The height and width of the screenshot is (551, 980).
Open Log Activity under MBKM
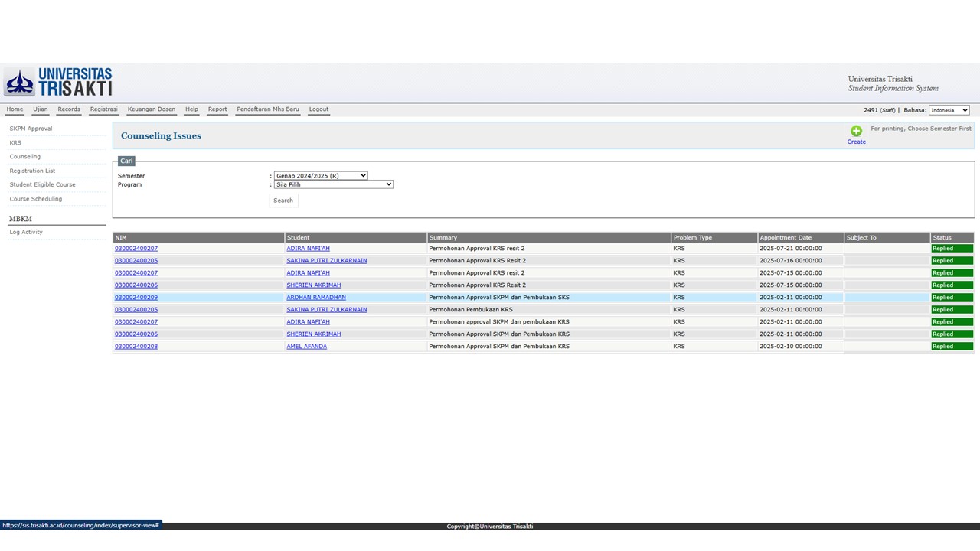click(26, 232)
